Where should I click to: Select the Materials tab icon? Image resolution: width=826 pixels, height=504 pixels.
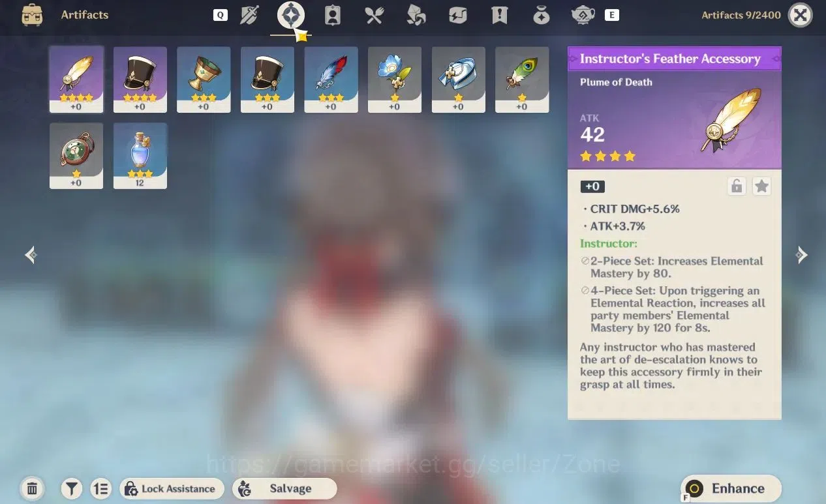(416, 15)
